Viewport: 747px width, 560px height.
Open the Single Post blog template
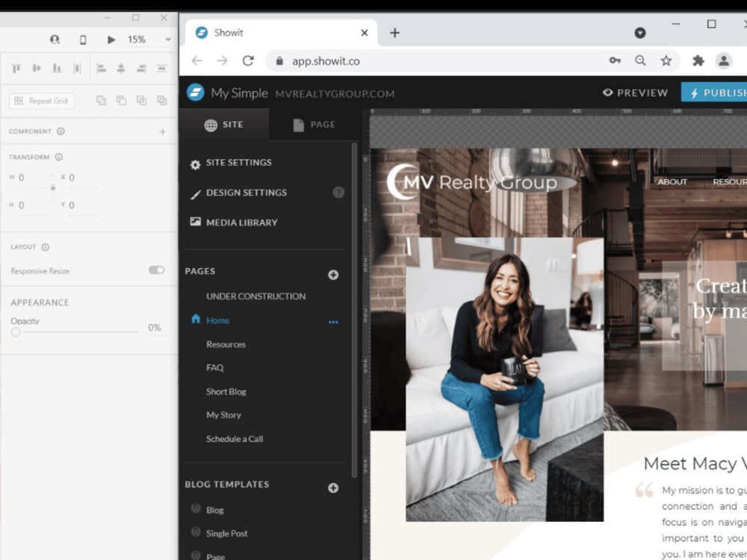click(x=227, y=533)
